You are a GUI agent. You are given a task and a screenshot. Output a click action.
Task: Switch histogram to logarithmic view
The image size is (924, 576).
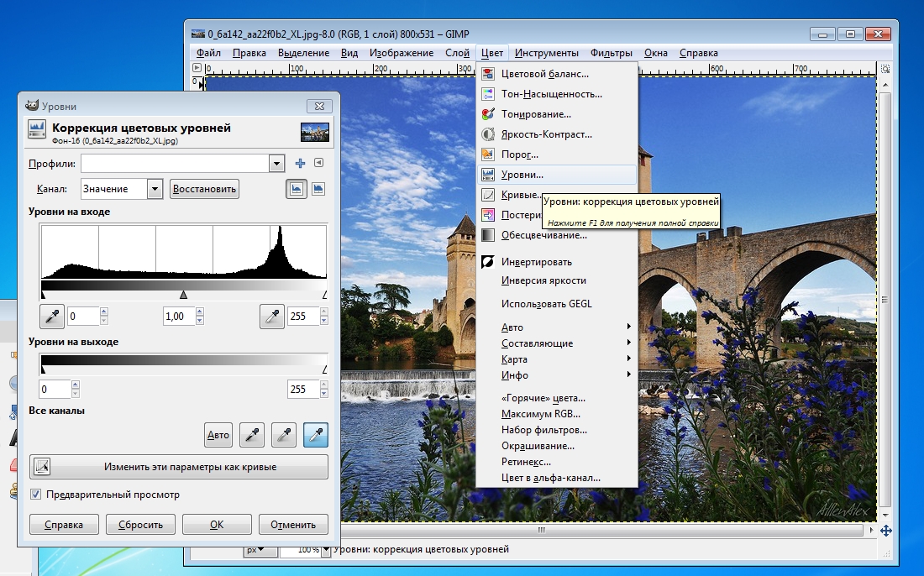[x=318, y=189]
